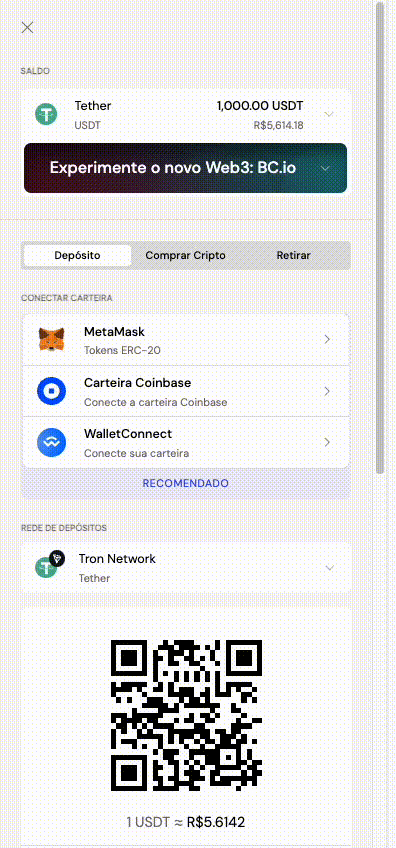Open WalletConnect chevron arrow
This screenshot has height=848, width=396.
pyautogui.click(x=327, y=442)
